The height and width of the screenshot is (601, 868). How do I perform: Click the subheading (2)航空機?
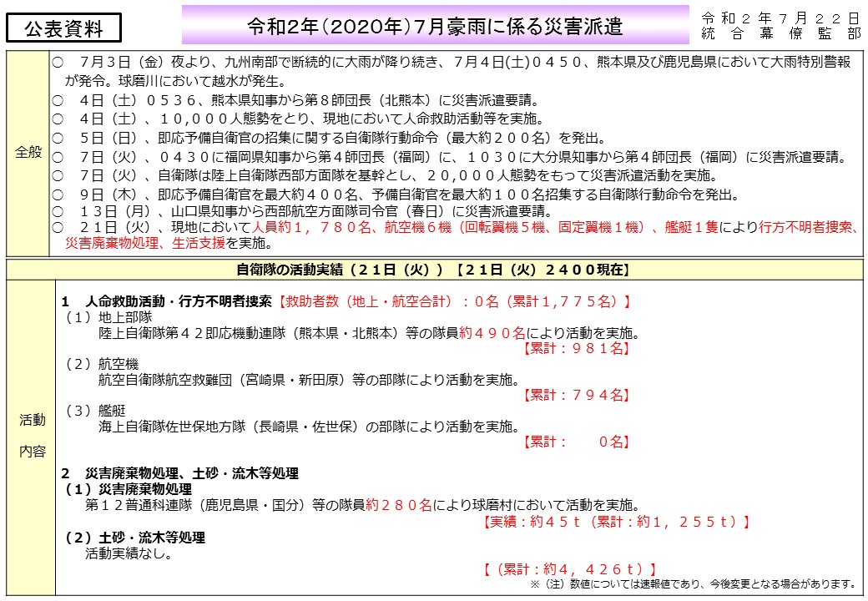coord(102,364)
